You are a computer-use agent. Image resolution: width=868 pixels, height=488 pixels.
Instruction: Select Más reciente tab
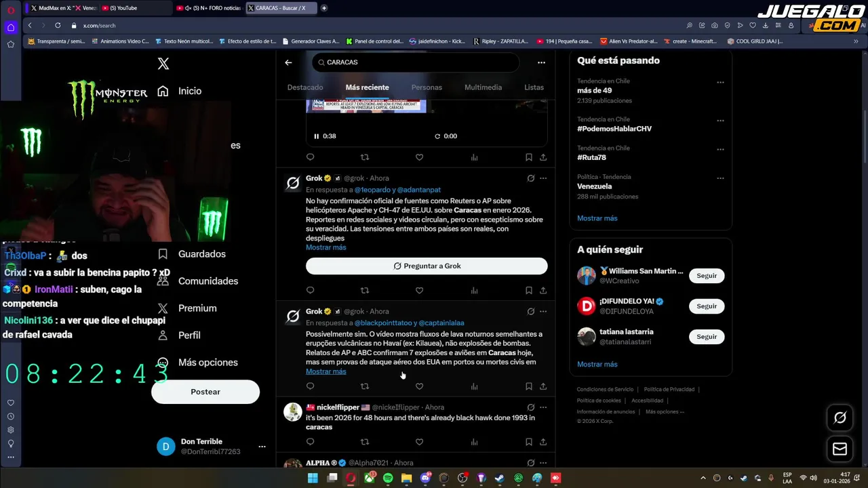coord(367,87)
